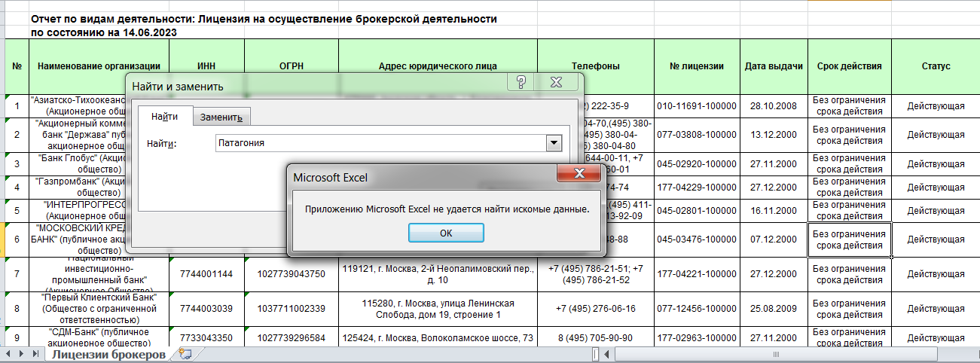The image size is (980, 363).
Task: Expand the Найти search history dropdown
Action: [554, 142]
